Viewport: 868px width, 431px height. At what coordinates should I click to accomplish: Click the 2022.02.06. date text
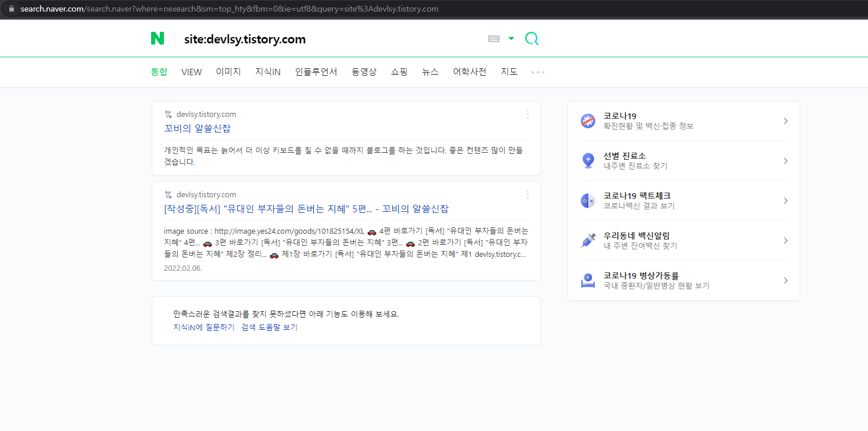[x=183, y=268]
